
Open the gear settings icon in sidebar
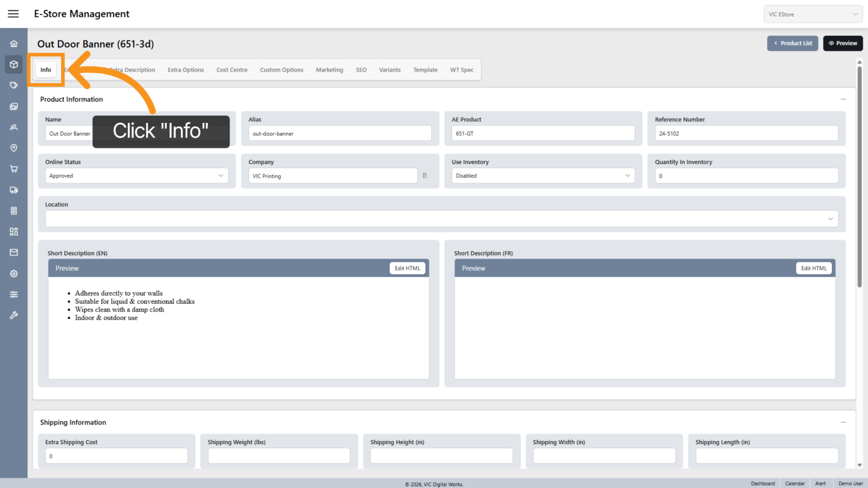14,274
